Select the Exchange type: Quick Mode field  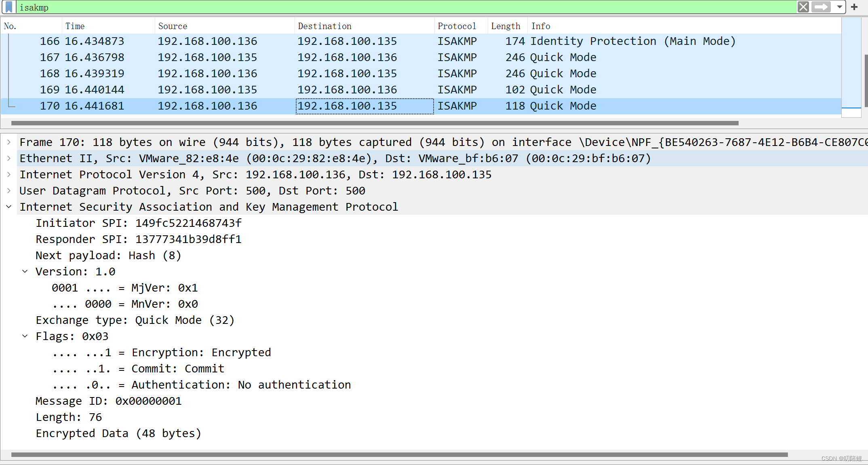tap(135, 320)
